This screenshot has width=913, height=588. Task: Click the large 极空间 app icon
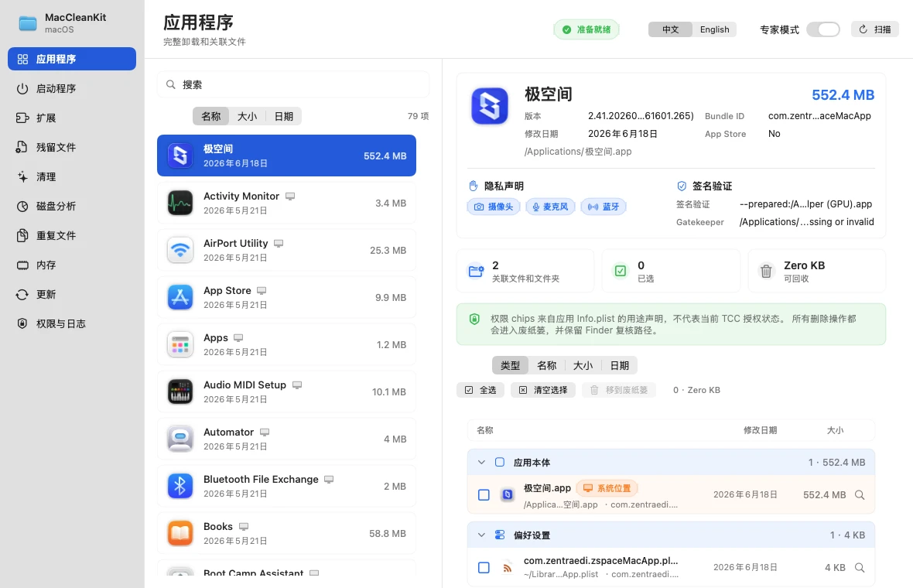tap(490, 106)
